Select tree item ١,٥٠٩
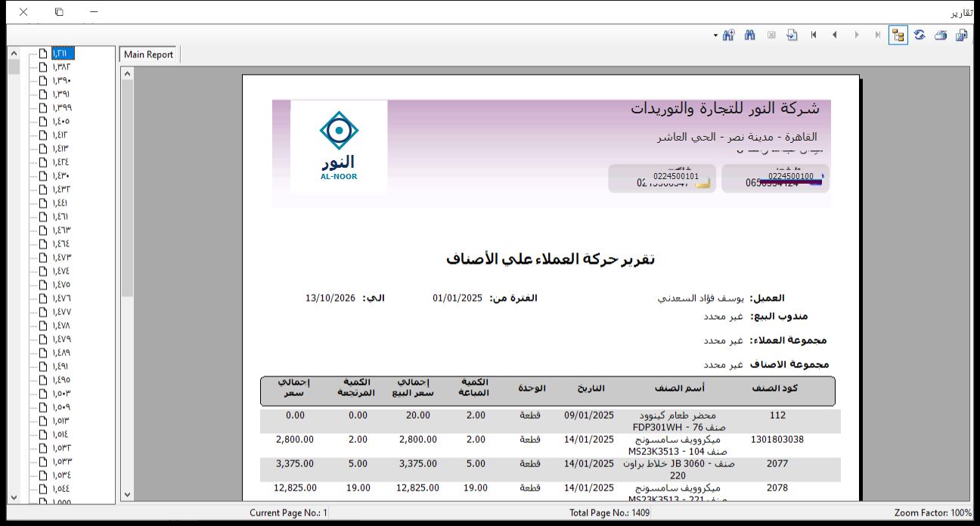The height and width of the screenshot is (526, 980). 61,407
